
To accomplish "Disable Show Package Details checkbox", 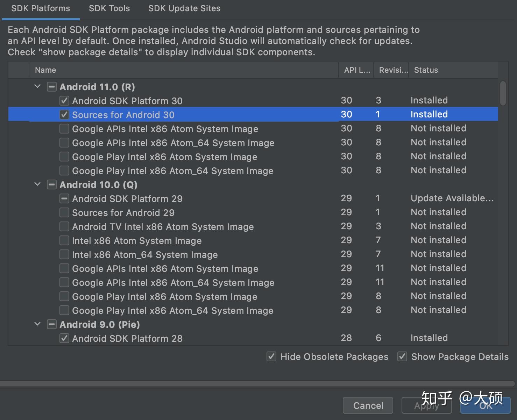I will [402, 356].
